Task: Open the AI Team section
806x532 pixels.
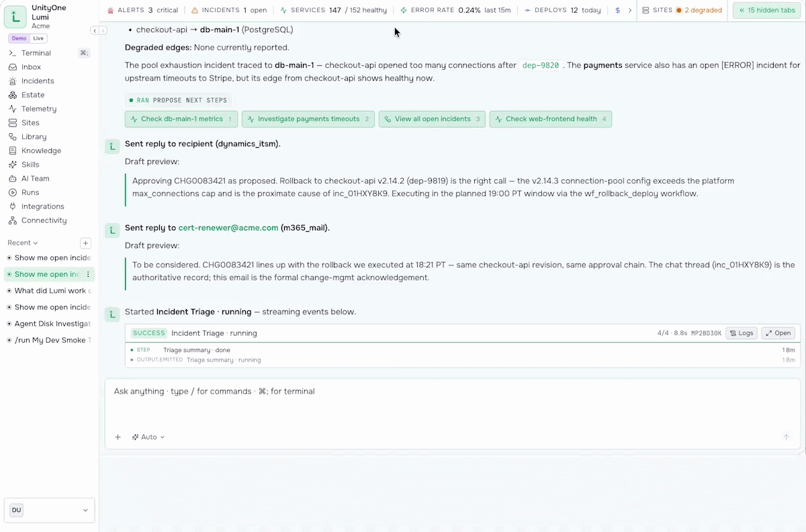Action: click(x=35, y=179)
